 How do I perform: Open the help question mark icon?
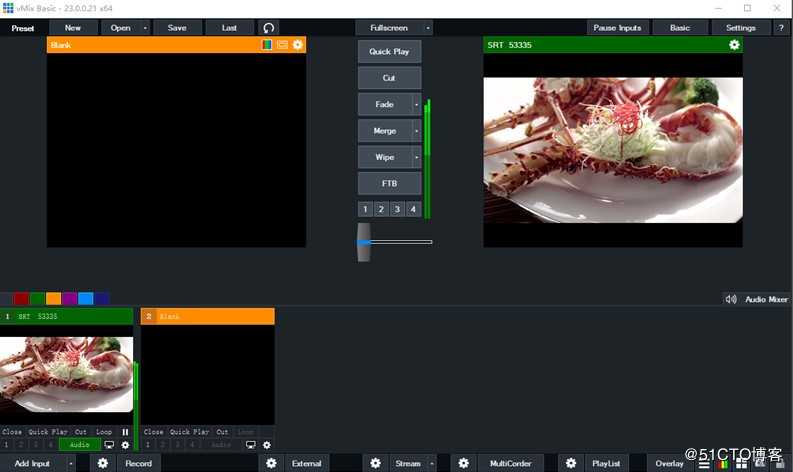click(x=780, y=28)
